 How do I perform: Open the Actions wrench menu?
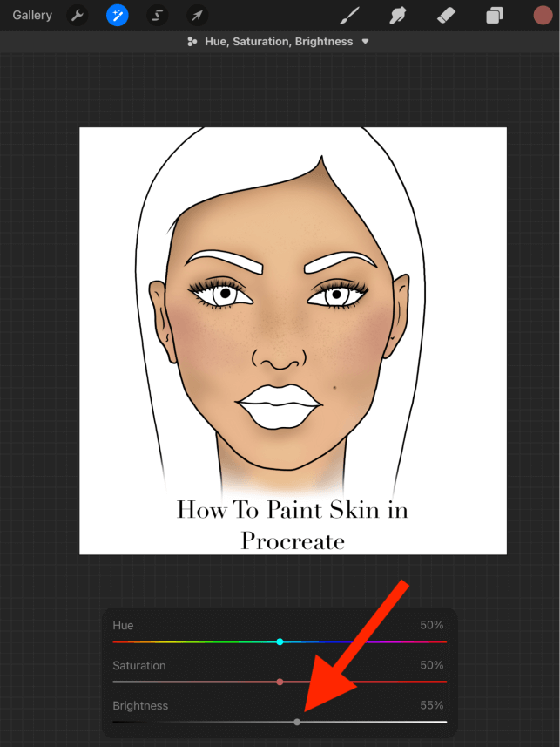click(x=77, y=15)
